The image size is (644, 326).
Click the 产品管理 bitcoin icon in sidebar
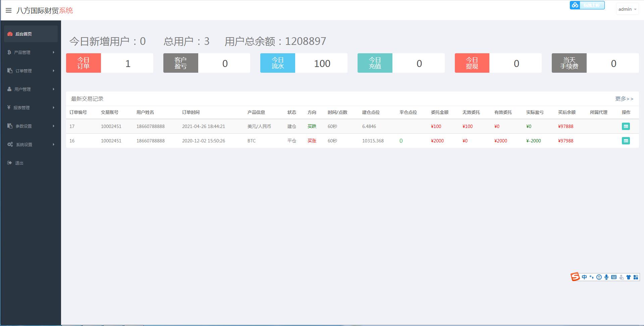point(9,52)
